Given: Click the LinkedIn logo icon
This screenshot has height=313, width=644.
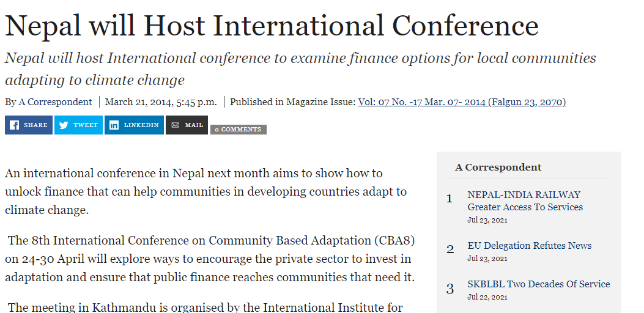Looking at the screenshot, I should 114,125.
